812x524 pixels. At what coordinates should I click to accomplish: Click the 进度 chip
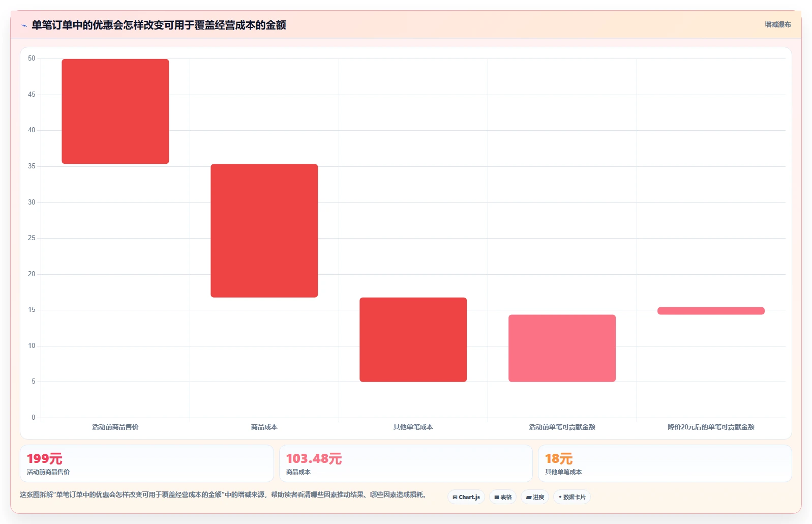[x=535, y=497]
